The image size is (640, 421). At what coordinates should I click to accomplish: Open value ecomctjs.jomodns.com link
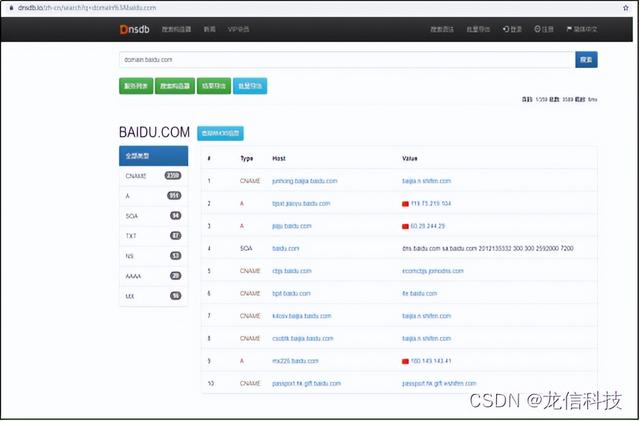click(x=433, y=271)
